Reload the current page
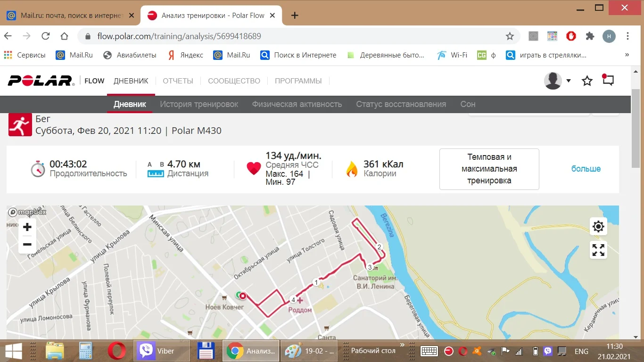The width and height of the screenshot is (644, 362). 46,36
